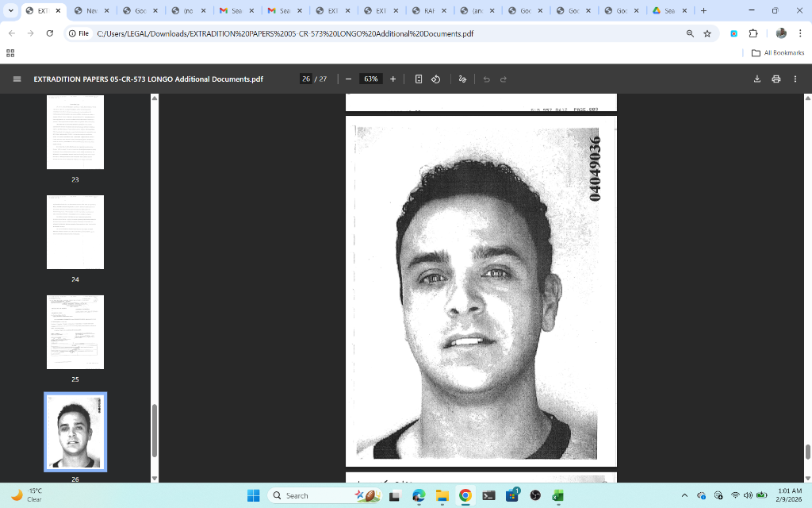The image size is (812, 508).
Task: Open the Chrome extensions puzzle icon
Action: [753, 33]
